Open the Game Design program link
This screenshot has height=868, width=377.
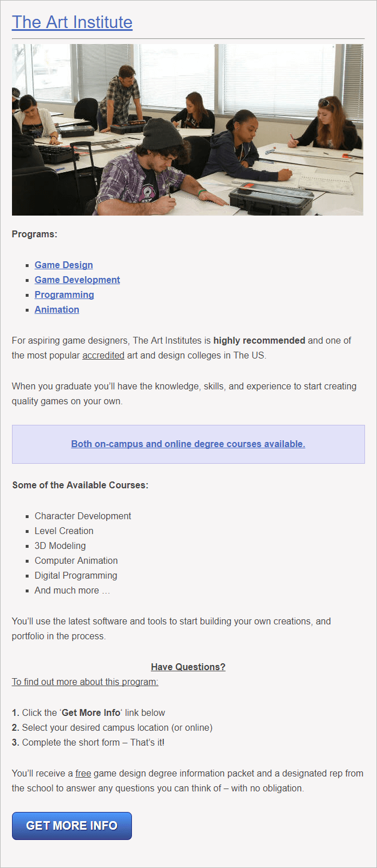(63, 265)
